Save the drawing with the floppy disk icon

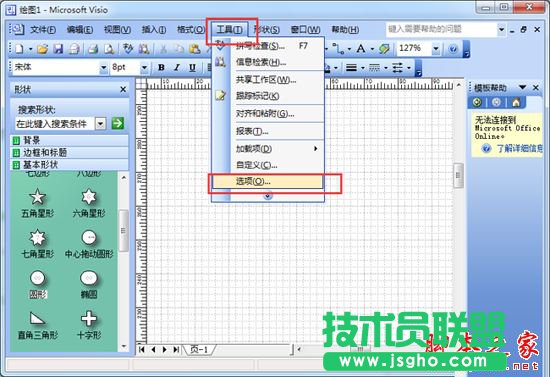(58, 49)
